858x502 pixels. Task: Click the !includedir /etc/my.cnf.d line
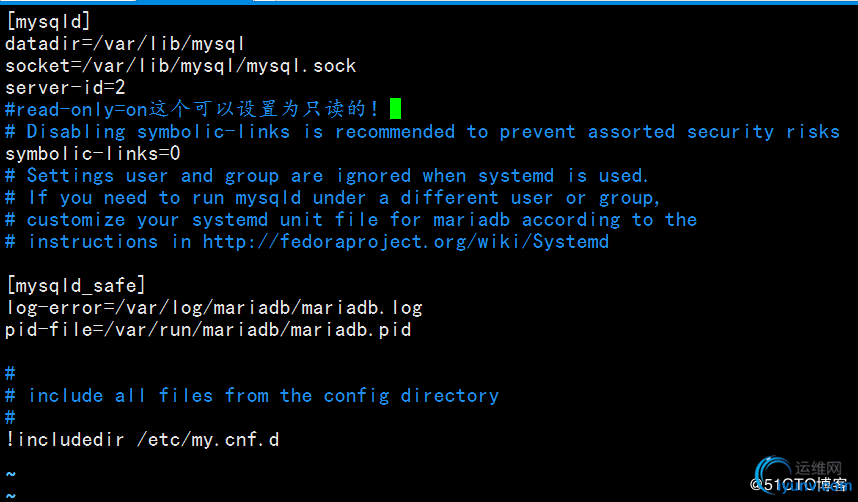[x=142, y=440]
